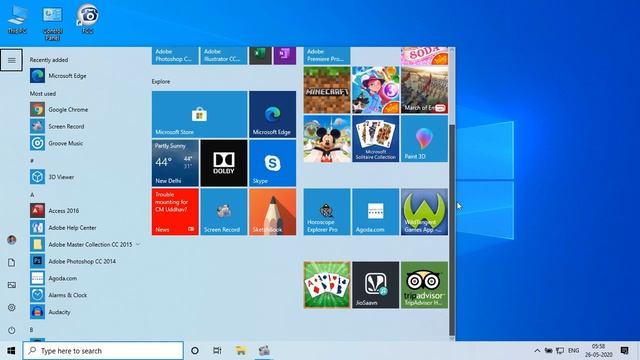This screenshot has width=640, height=360.
Task: Open the Candy Crush Soda tile
Action: point(424,56)
